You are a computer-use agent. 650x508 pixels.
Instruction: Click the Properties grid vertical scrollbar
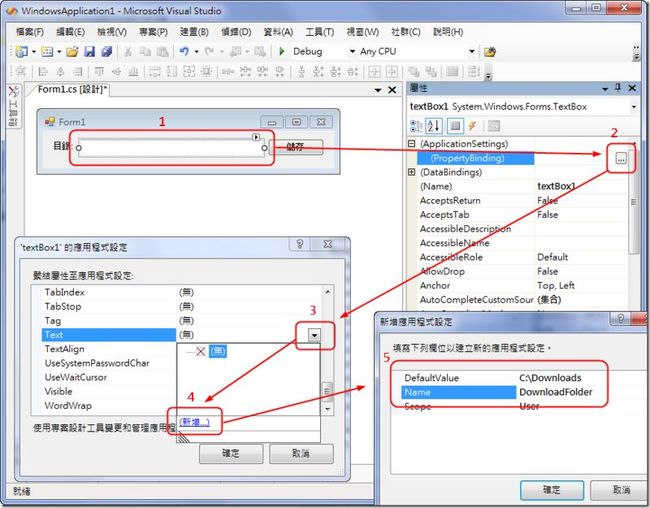click(x=633, y=202)
